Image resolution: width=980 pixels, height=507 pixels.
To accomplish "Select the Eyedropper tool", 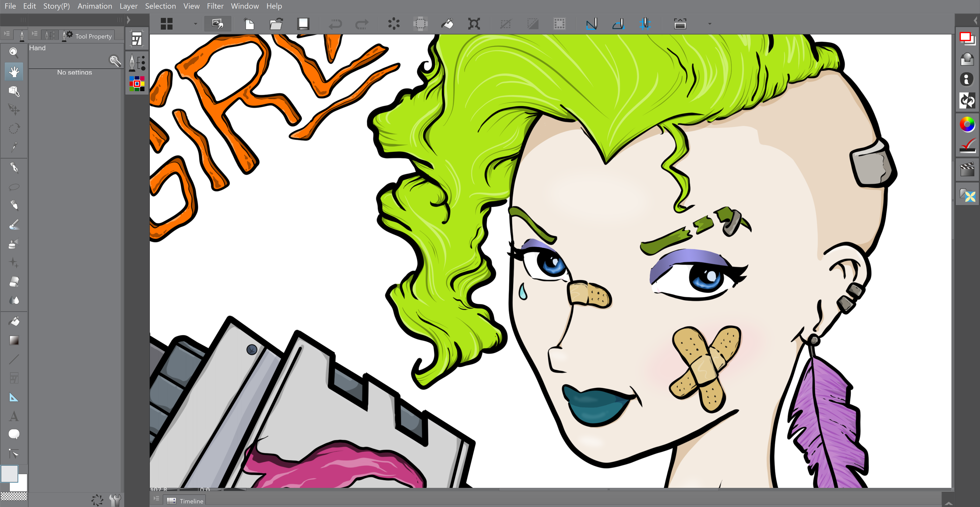I will 14,147.
